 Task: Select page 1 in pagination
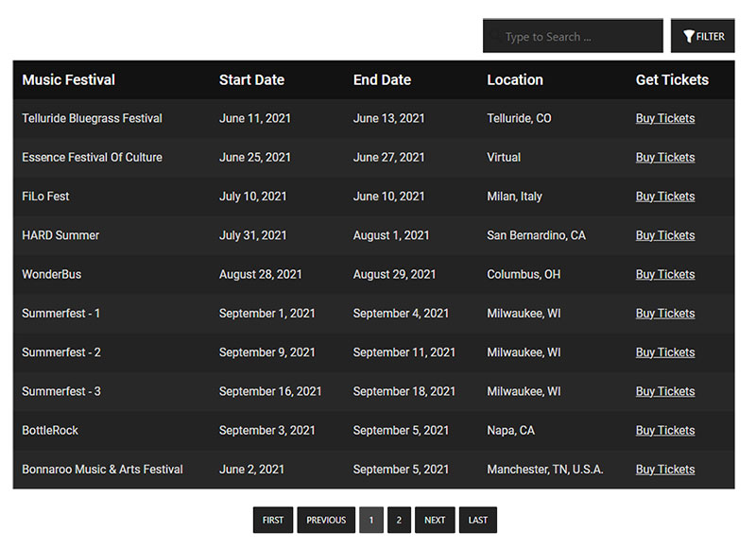click(371, 520)
